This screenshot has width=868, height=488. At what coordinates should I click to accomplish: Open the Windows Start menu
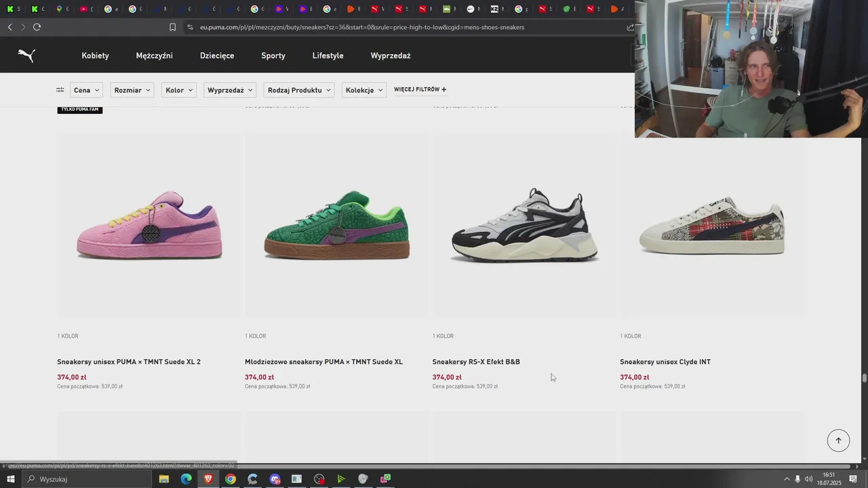(x=11, y=479)
